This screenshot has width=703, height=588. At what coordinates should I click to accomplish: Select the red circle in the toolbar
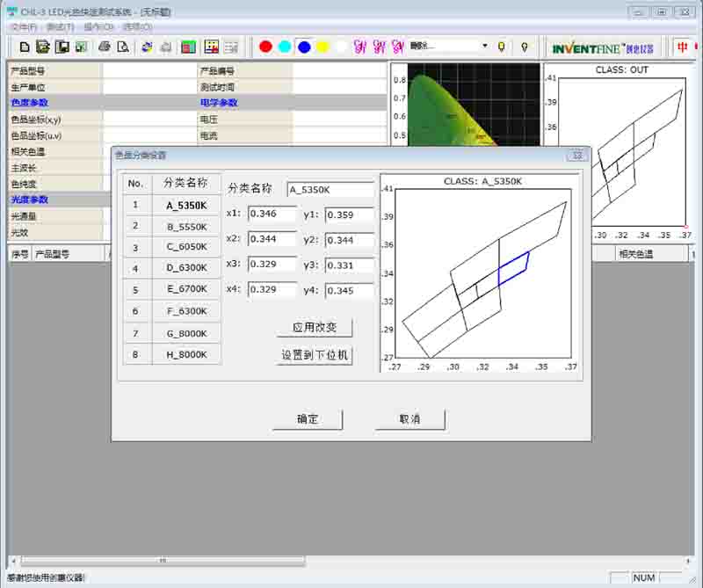[265, 47]
